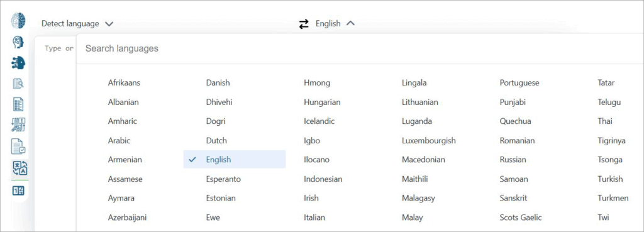
Task: Select Tigrinya language
Action: coord(612,141)
